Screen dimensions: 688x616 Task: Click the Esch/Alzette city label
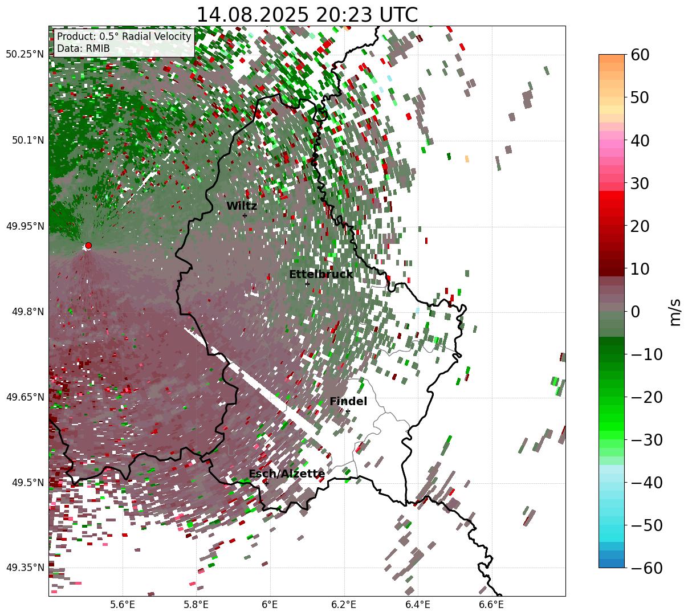[287, 474]
